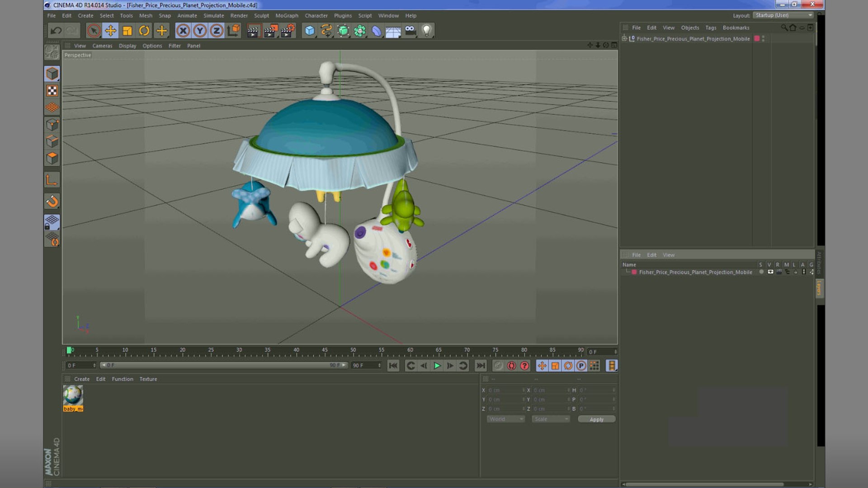The image size is (868, 488).
Task: Open the World coordinate dropdown
Action: point(505,419)
